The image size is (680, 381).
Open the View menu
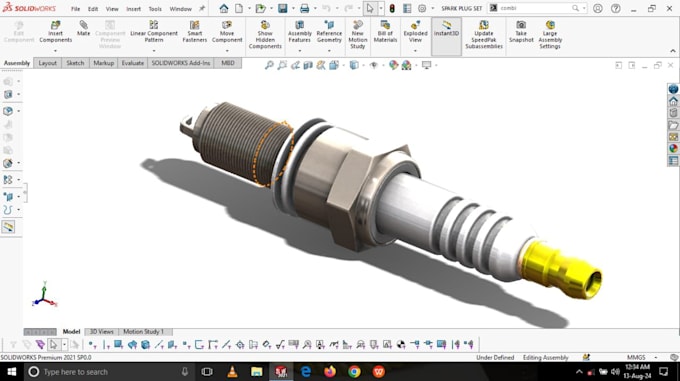112,9
